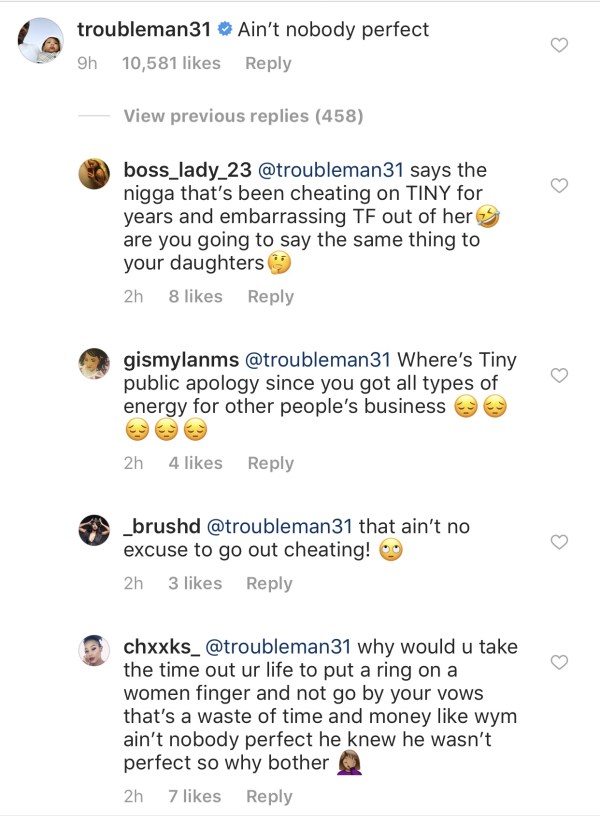View 8 likes on boss_lady_23's reply
Screen dimensions: 600x823
point(195,296)
